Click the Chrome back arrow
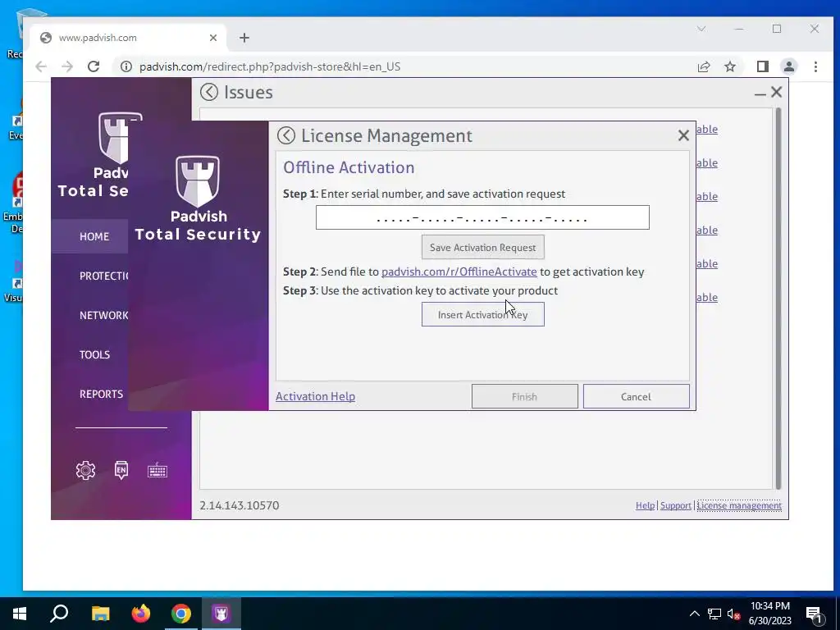 [x=41, y=66]
